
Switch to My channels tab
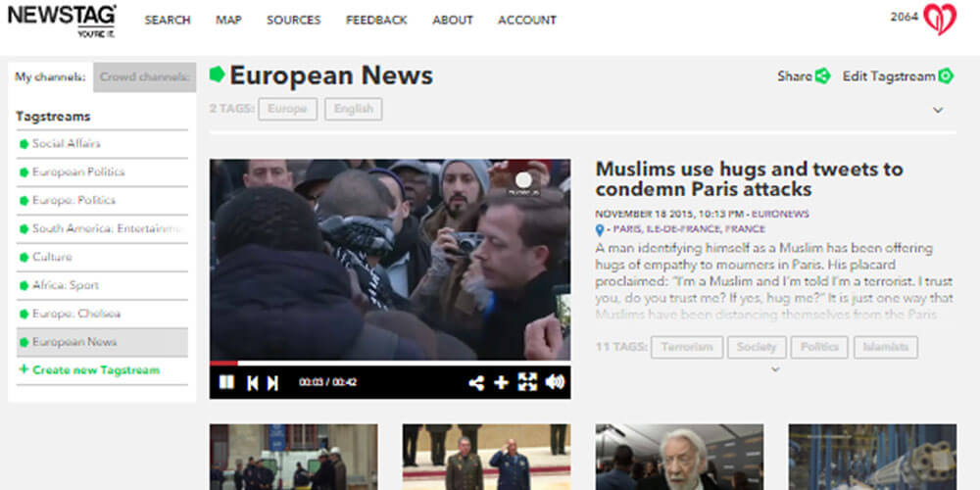coord(51,77)
